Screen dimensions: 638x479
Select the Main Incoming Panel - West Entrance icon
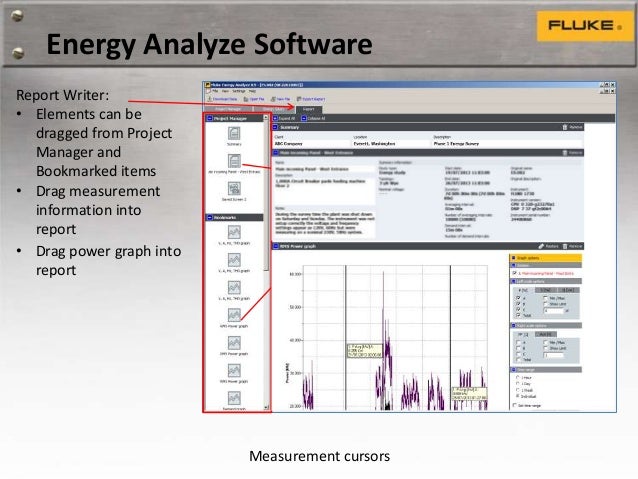(x=234, y=161)
